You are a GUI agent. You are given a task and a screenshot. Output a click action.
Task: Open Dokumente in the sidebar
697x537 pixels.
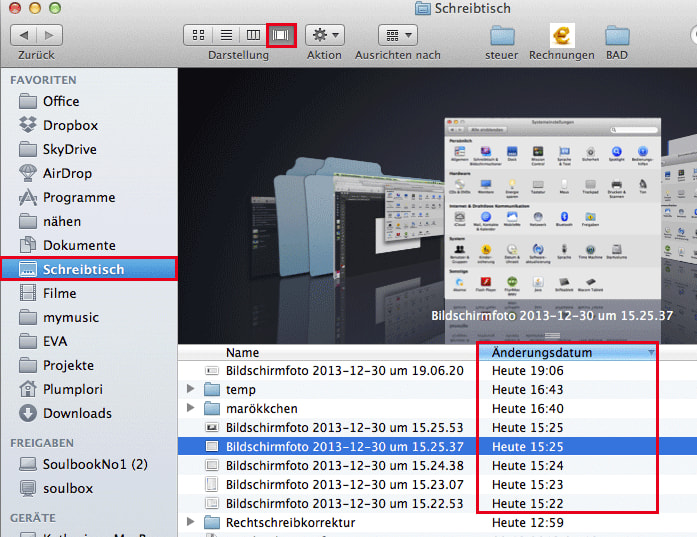[x=89, y=245]
